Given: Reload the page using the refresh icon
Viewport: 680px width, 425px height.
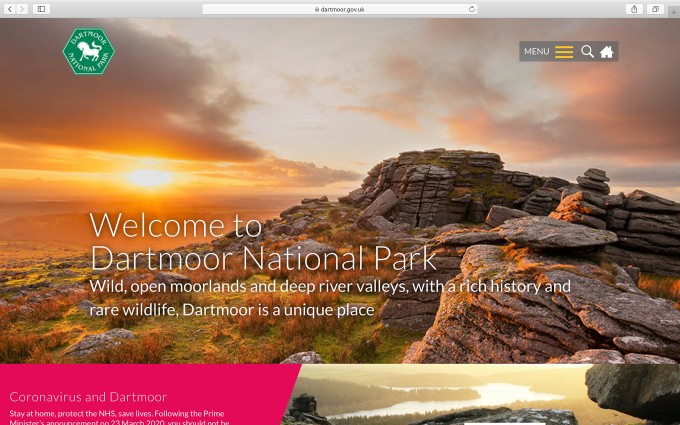Looking at the screenshot, I should click(x=472, y=9).
